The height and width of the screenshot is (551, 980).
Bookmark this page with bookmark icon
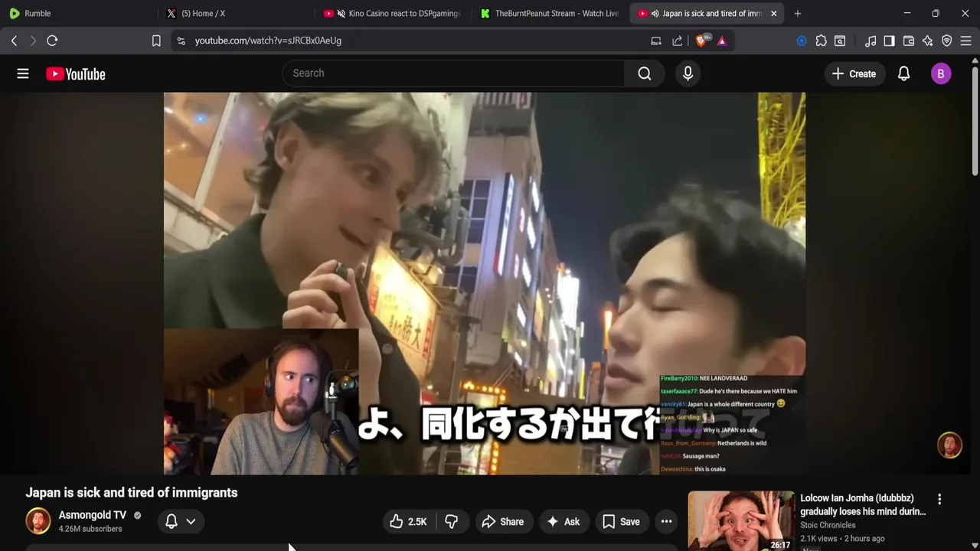click(x=156, y=41)
